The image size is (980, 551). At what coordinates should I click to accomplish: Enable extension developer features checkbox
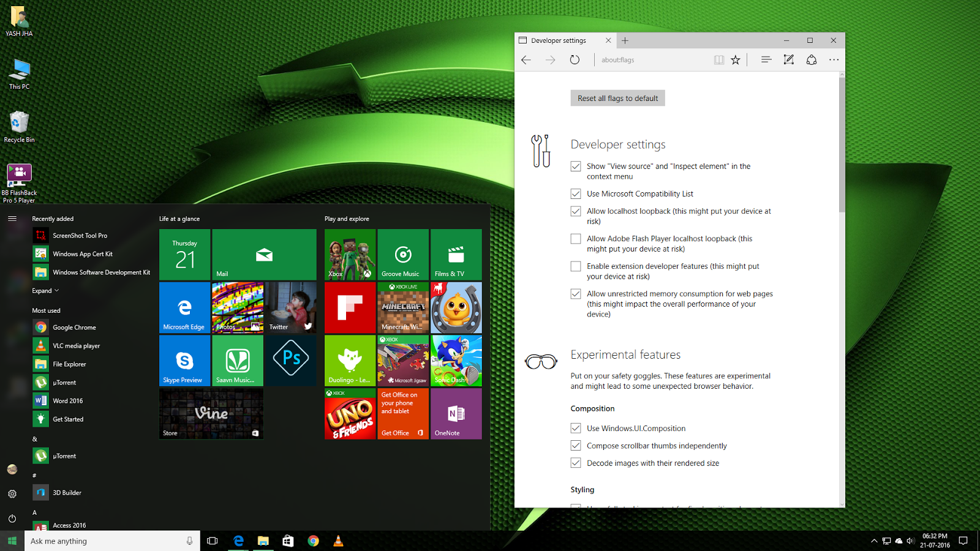(576, 266)
